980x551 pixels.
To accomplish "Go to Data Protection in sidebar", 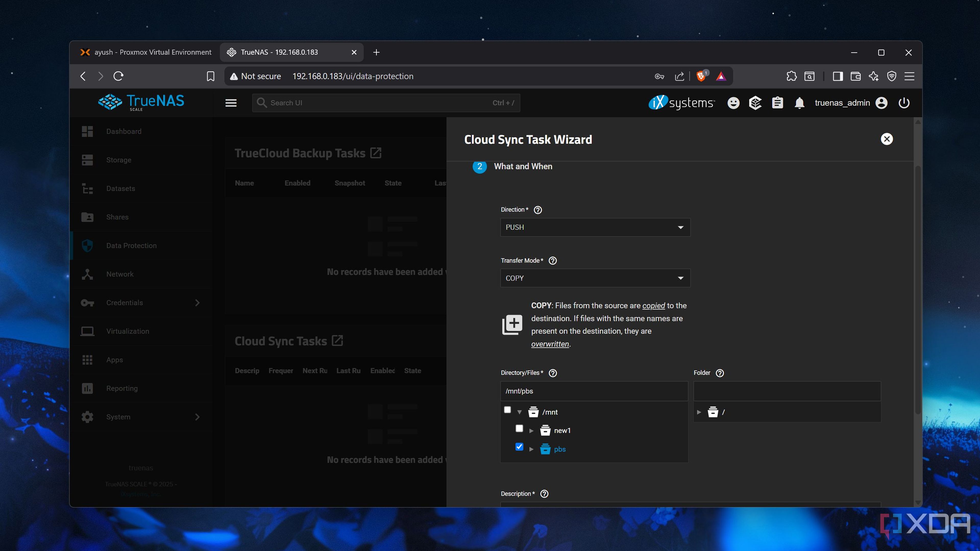I will coord(141,245).
